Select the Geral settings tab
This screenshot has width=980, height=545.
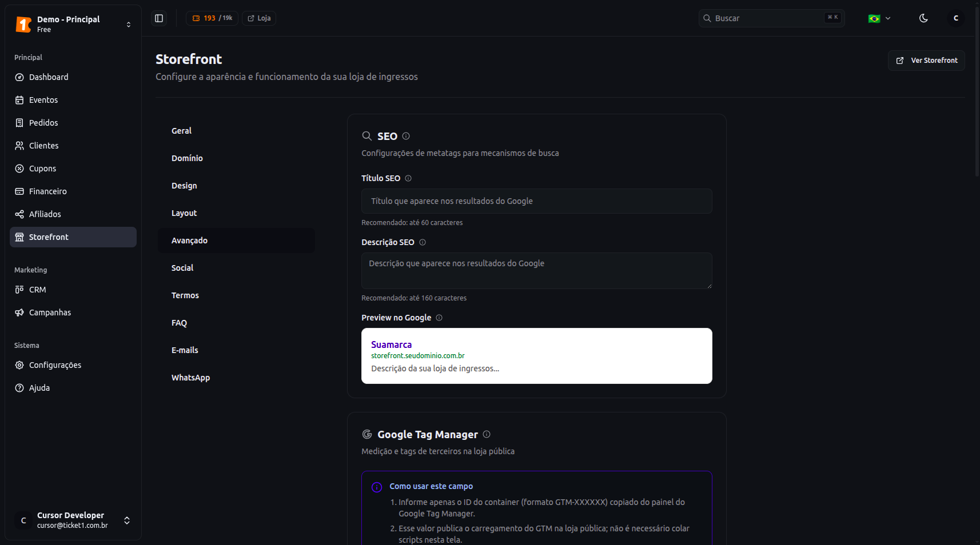tap(236, 131)
